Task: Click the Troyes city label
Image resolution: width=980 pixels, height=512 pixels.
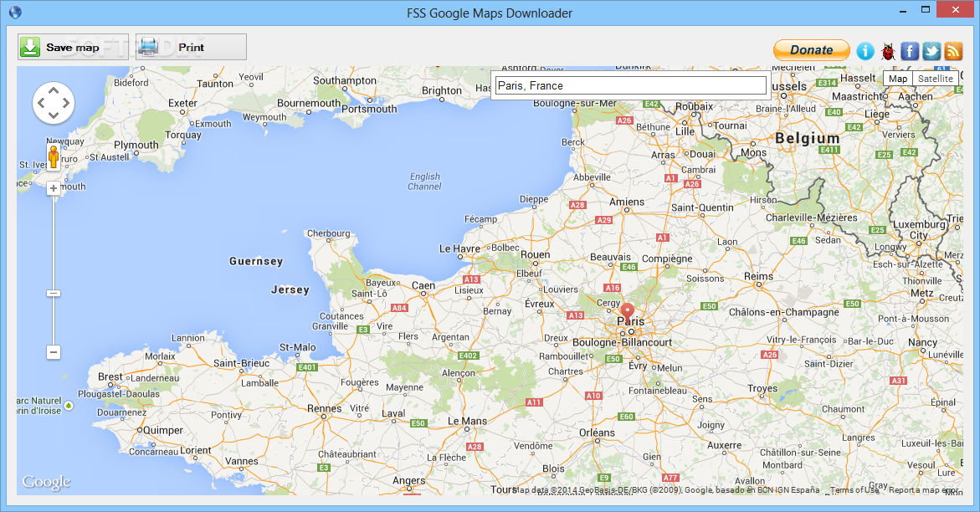Action: click(762, 388)
